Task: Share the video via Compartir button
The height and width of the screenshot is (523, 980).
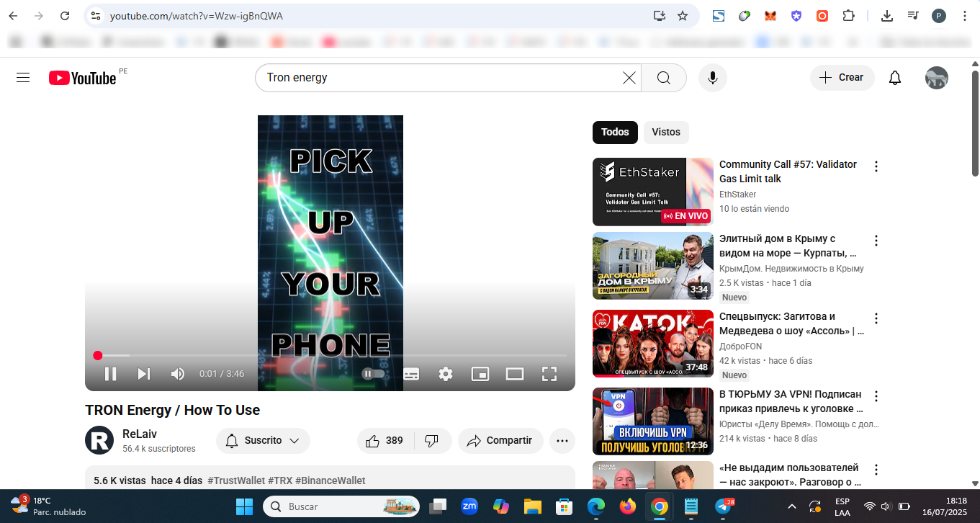Action: [x=500, y=441]
